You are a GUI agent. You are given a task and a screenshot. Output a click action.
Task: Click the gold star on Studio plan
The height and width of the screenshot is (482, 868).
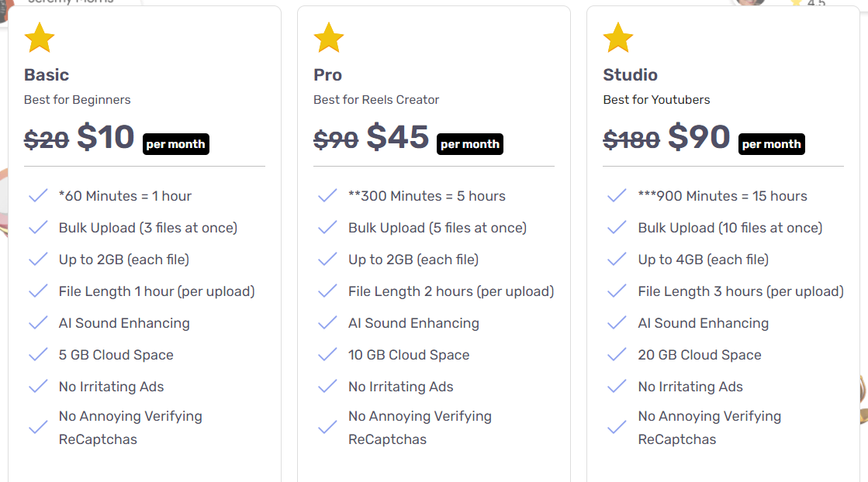point(617,38)
